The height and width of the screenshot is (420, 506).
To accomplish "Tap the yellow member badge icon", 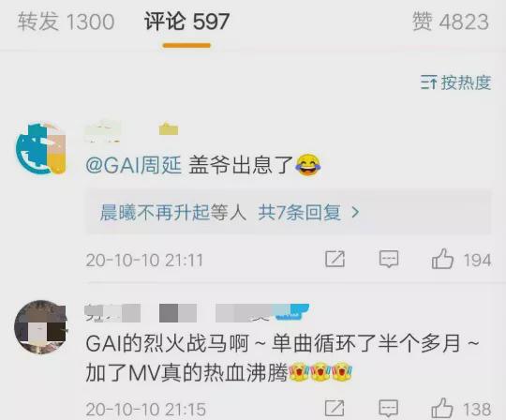I will pos(169,129).
